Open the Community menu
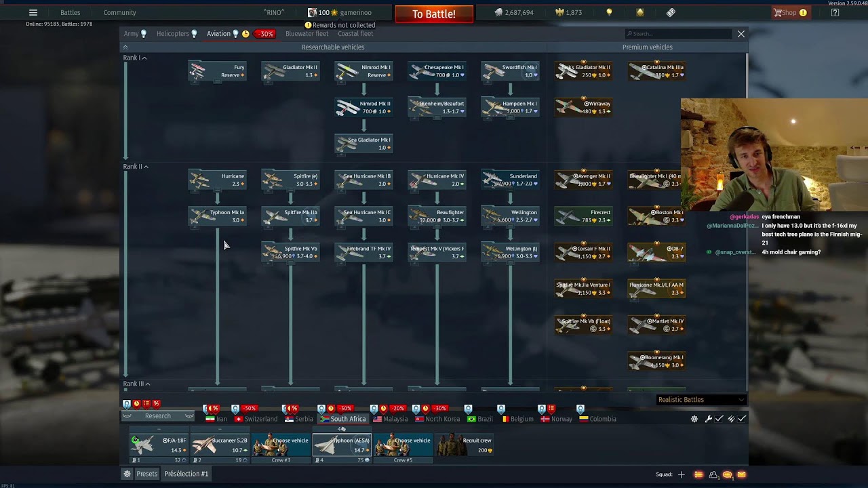Image resolution: width=868 pixels, height=488 pixels. (x=119, y=12)
